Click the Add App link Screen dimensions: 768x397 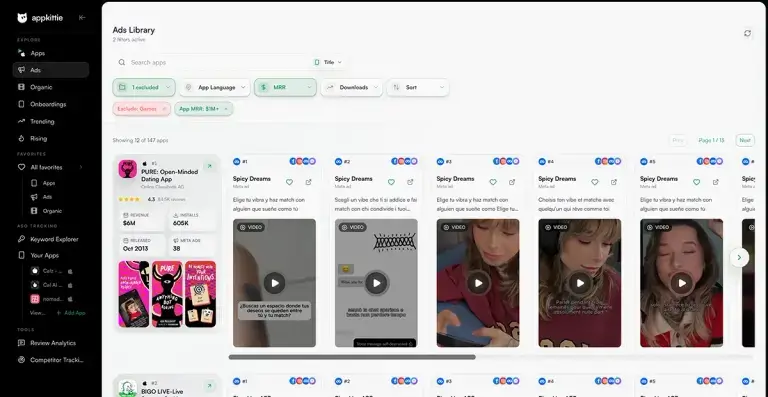click(x=71, y=313)
